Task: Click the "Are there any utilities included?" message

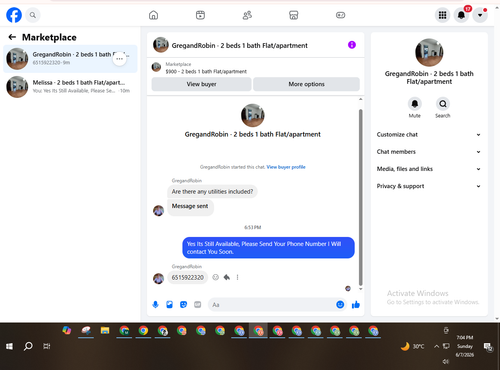Action: tap(212, 192)
